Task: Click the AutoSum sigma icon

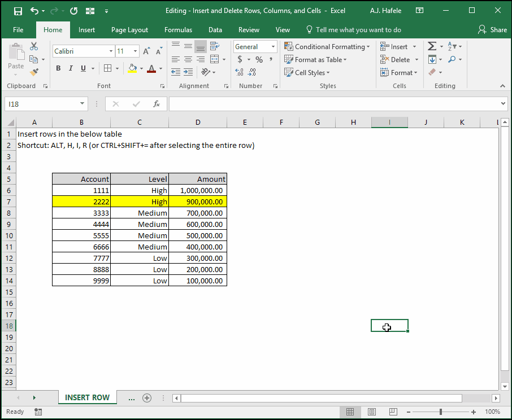Action: point(432,46)
